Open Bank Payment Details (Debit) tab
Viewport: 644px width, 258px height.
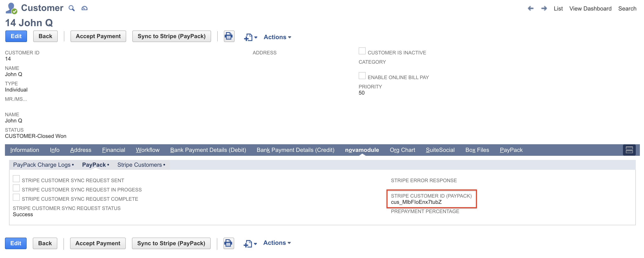point(208,150)
